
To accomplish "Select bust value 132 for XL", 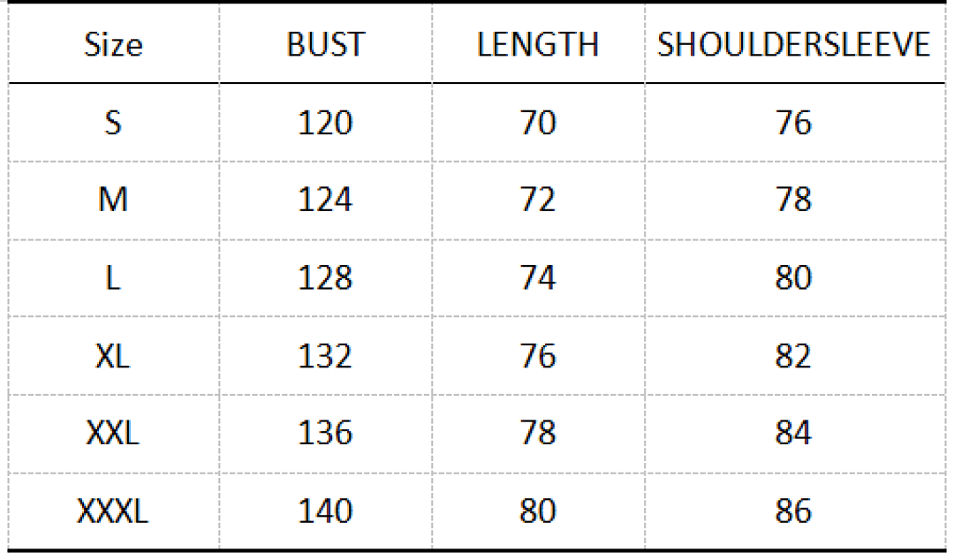I will point(325,355).
